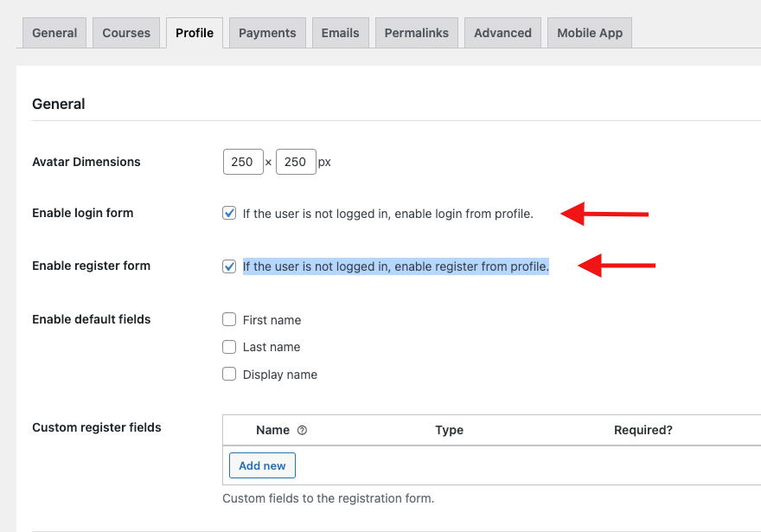The width and height of the screenshot is (761, 532).
Task: Focus the avatar height input field
Action: pos(296,162)
